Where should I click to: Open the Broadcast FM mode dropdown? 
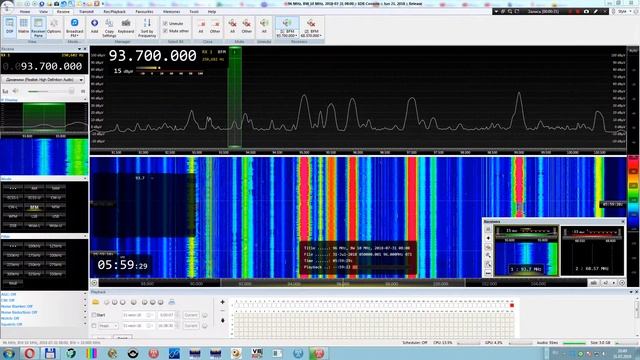coord(74,27)
